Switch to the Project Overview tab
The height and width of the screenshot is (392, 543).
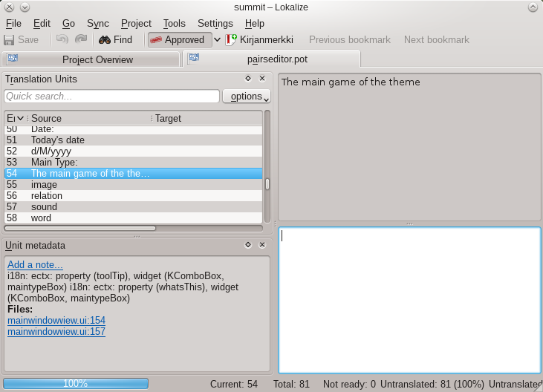[x=97, y=59]
